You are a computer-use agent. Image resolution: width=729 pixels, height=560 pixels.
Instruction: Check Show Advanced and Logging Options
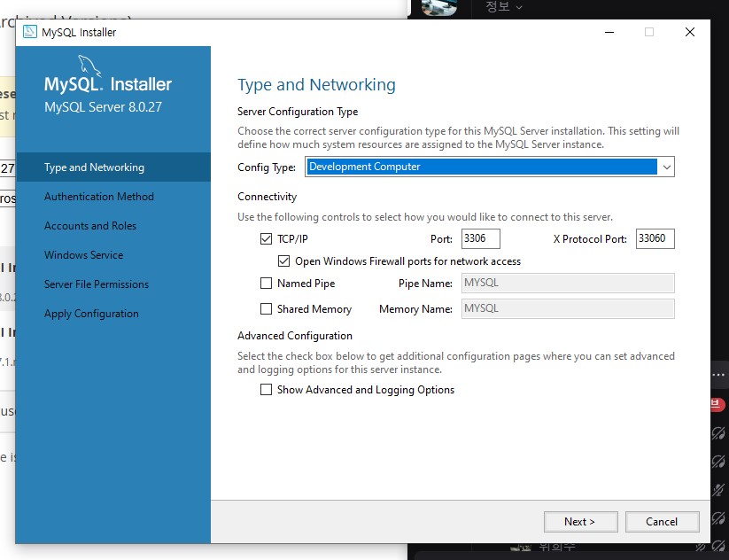coord(266,390)
